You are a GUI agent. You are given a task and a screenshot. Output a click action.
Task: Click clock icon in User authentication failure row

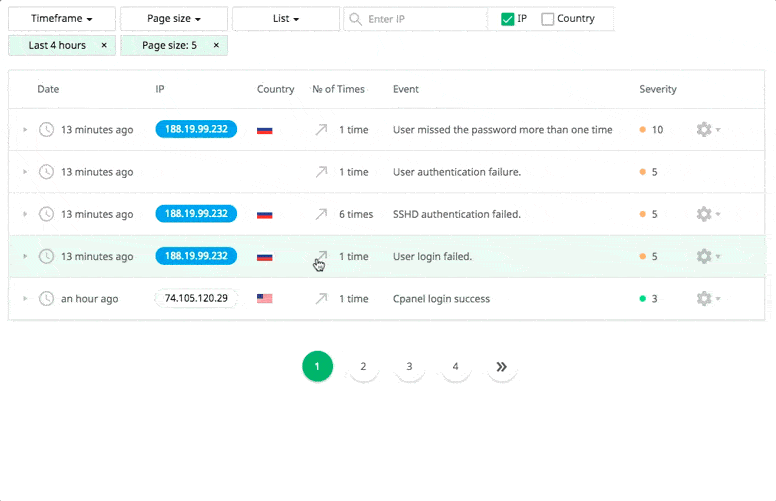pos(46,172)
